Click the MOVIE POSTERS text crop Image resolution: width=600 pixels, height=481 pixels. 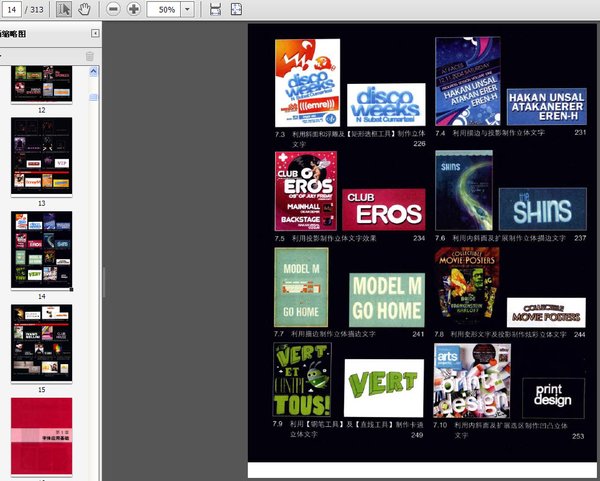pos(546,313)
